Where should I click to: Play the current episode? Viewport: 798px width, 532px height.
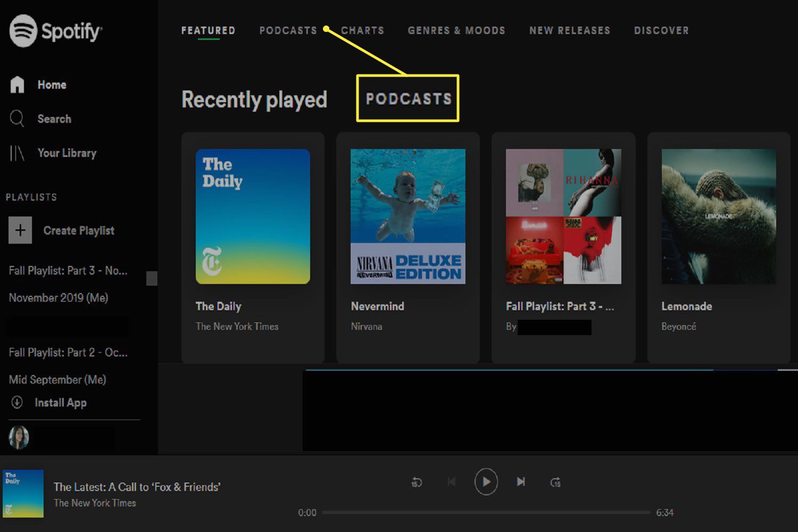pos(486,482)
